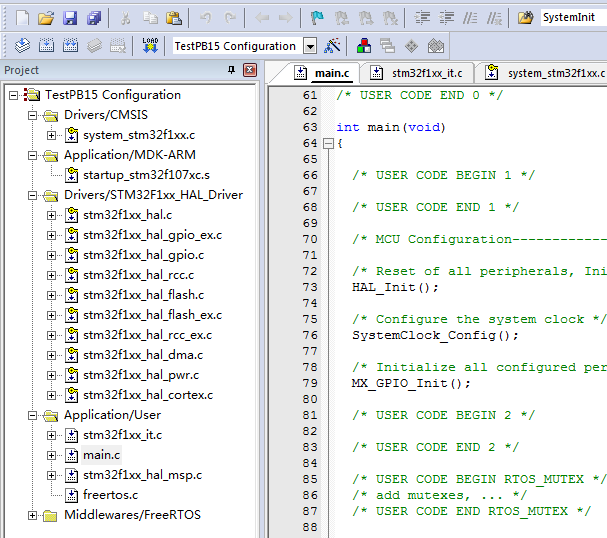Select main.c in the Application/User group
This screenshot has width=607, height=538.
[101, 455]
